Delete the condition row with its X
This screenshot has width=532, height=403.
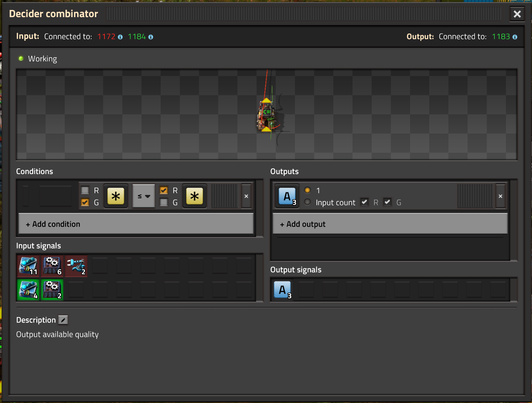point(246,196)
